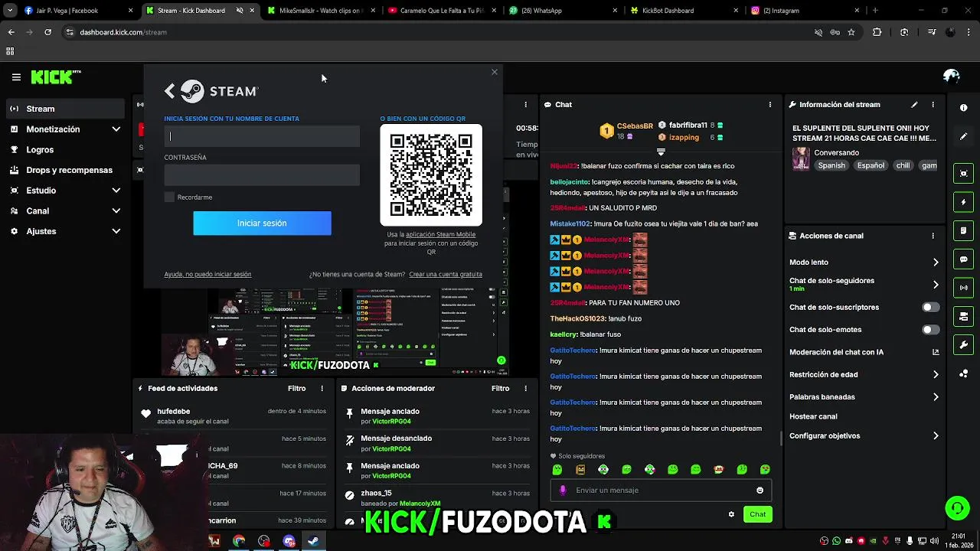Click the broadcast signal icon in the right sidebar
The width and height of the screenshot is (980, 551).
(x=964, y=288)
